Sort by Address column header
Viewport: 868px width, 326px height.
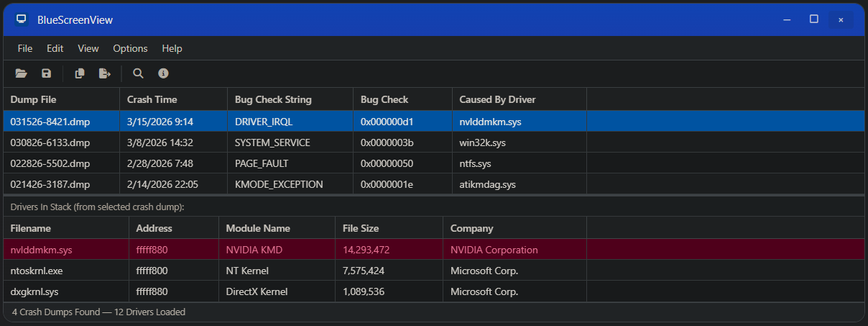click(x=174, y=228)
